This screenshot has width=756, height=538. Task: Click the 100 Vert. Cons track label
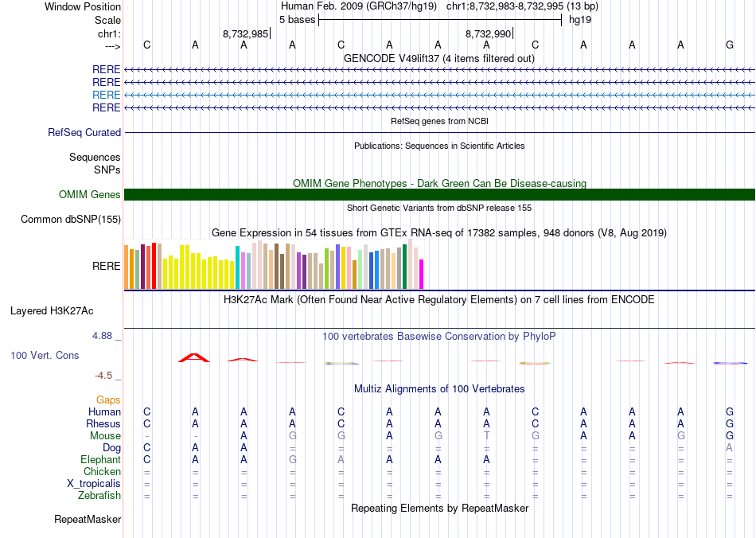point(45,355)
